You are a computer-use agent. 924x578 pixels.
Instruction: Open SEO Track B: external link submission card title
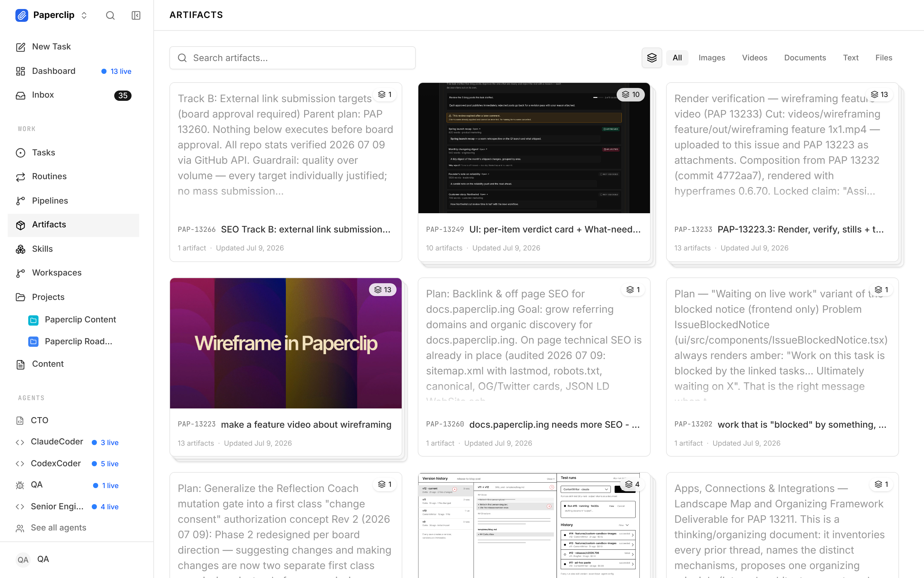pos(306,229)
